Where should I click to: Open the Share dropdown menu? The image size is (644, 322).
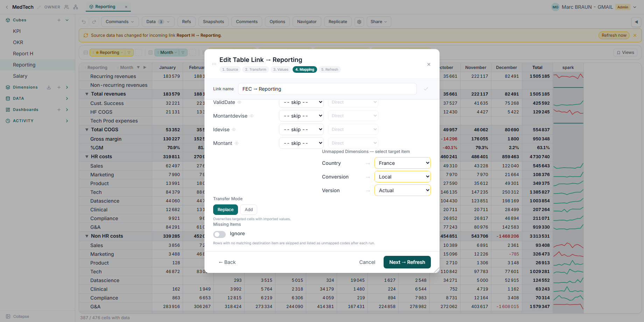(379, 22)
